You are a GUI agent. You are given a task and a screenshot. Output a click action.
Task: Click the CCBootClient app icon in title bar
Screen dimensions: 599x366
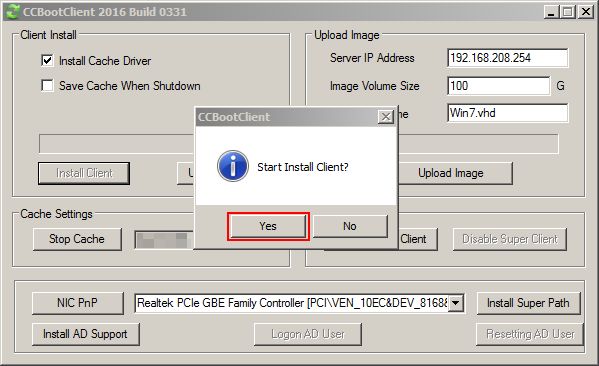click(12, 11)
